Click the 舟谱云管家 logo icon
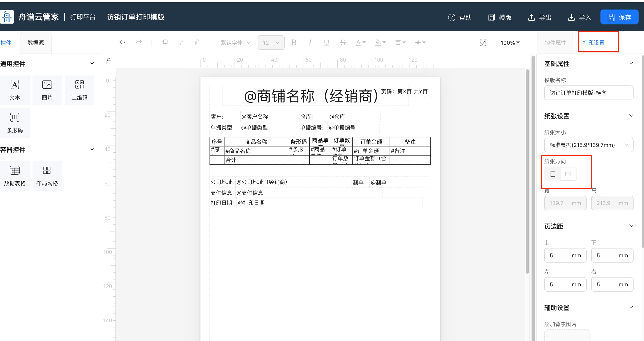 tap(7, 17)
